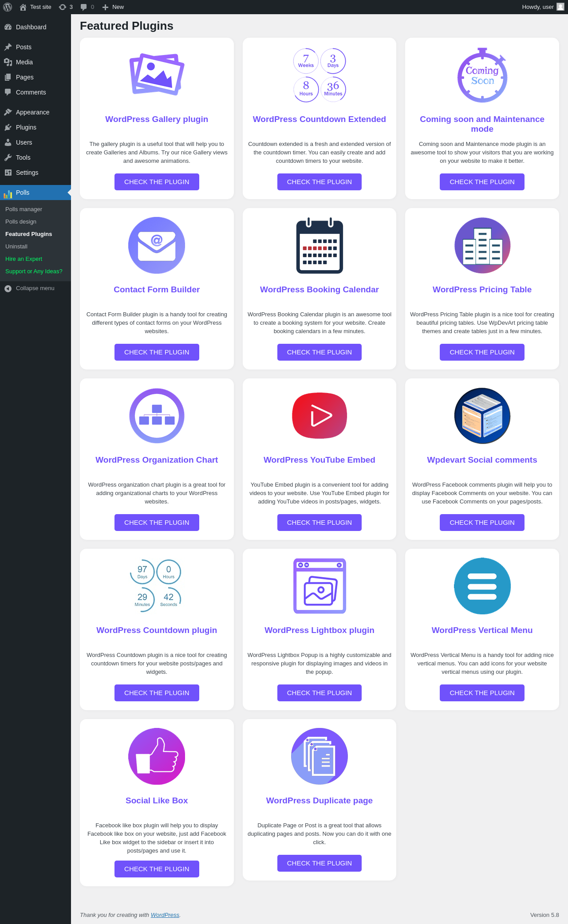The width and height of the screenshot is (568, 924).
Task: Click the Lightbox plugin icon
Action: (319, 586)
